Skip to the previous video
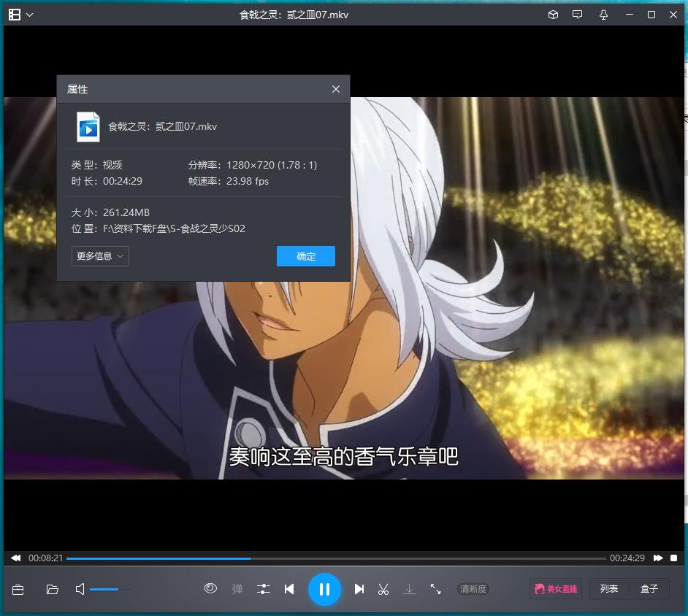The height and width of the screenshot is (616, 688). click(289, 589)
